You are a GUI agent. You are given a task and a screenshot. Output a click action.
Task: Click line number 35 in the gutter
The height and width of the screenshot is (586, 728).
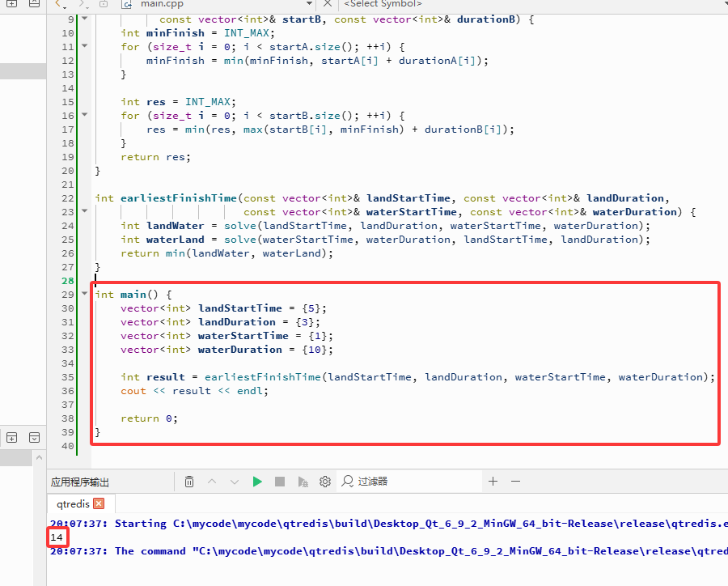(68, 377)
